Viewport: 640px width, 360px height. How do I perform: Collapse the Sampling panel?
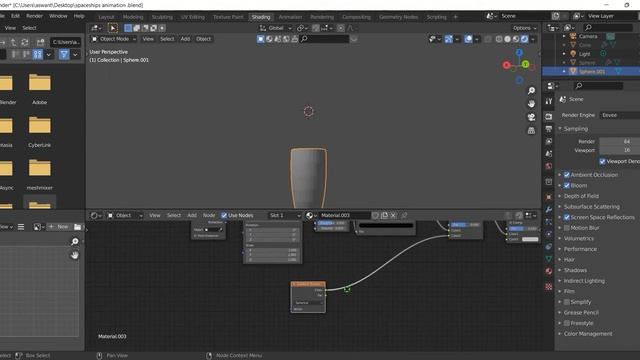[576, 129]
